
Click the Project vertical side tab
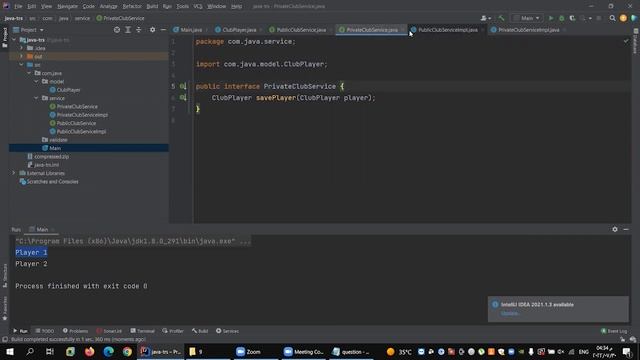tap(4, 37)
